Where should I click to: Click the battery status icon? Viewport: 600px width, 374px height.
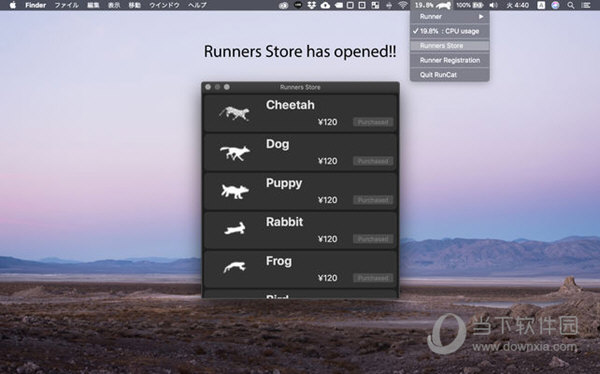478,5
